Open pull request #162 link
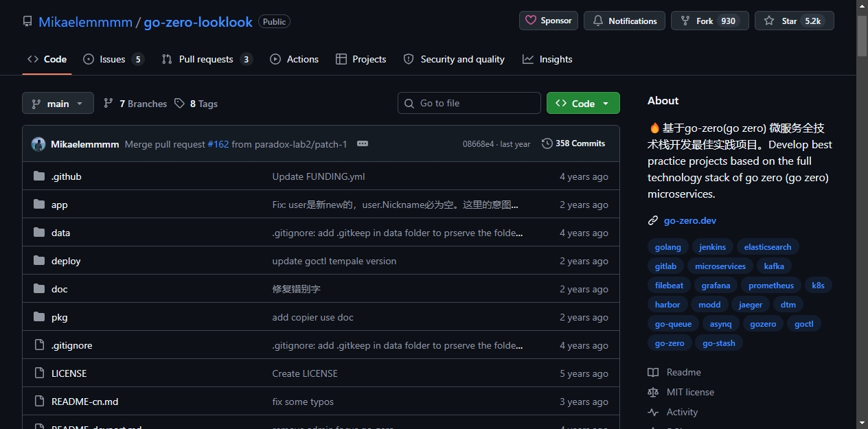The height and width of the screenshot is (429, 868). (218, 144)
